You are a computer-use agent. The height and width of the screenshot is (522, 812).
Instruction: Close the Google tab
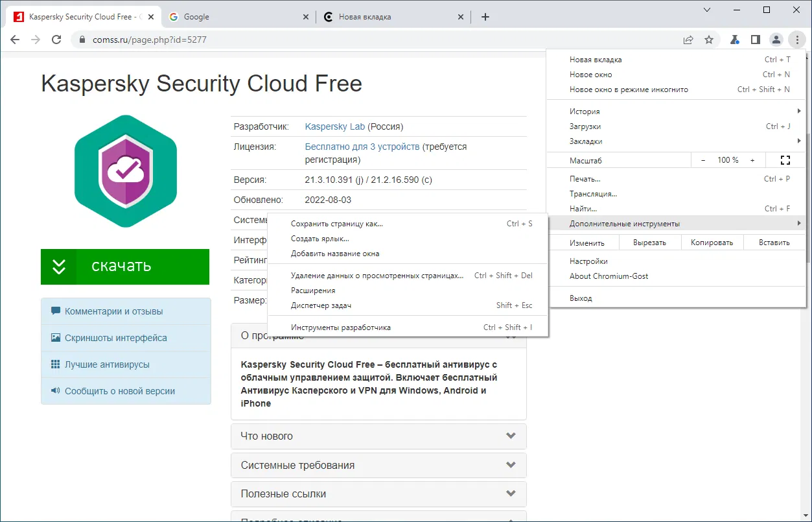click(x=307, y=17)
